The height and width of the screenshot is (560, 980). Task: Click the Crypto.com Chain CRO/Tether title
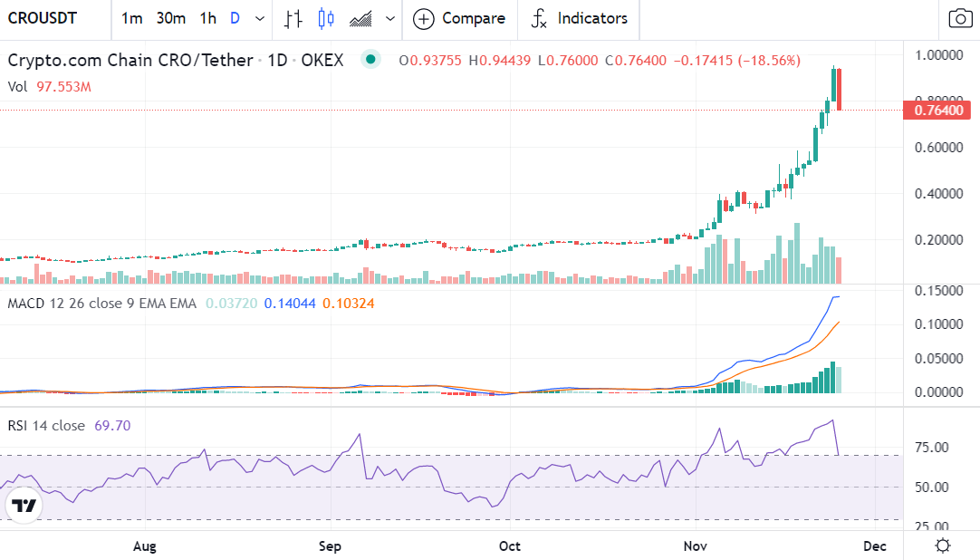(x=130, y=60)
